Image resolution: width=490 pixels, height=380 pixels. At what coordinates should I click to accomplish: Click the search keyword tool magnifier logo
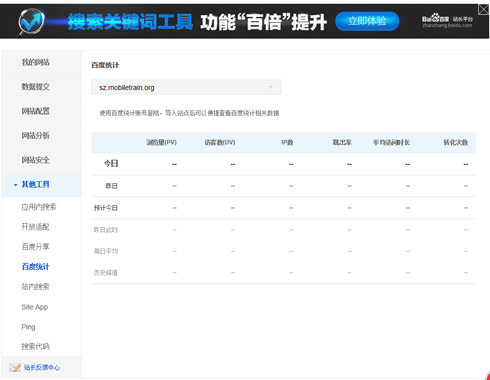pyautogui.click(x=31, y=21)
